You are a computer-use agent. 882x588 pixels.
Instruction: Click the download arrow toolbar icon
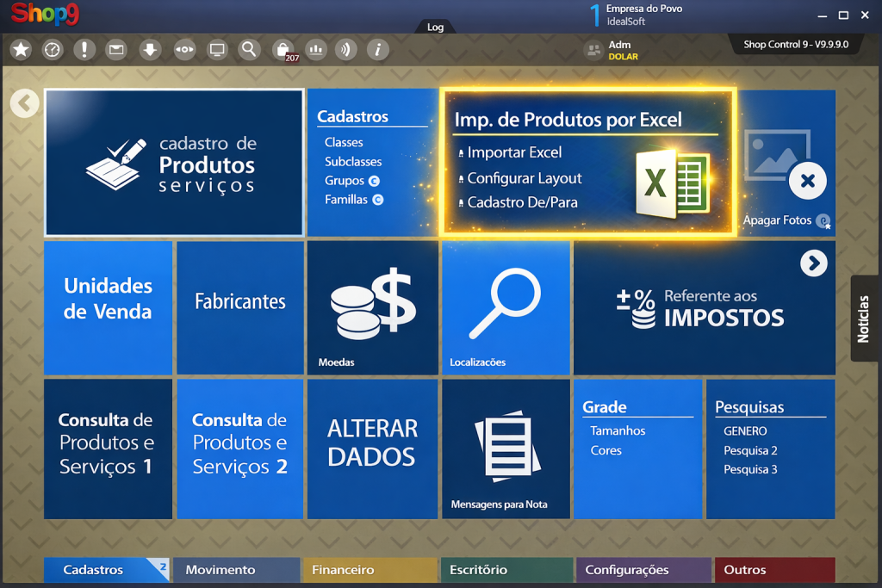click(151, 50)
